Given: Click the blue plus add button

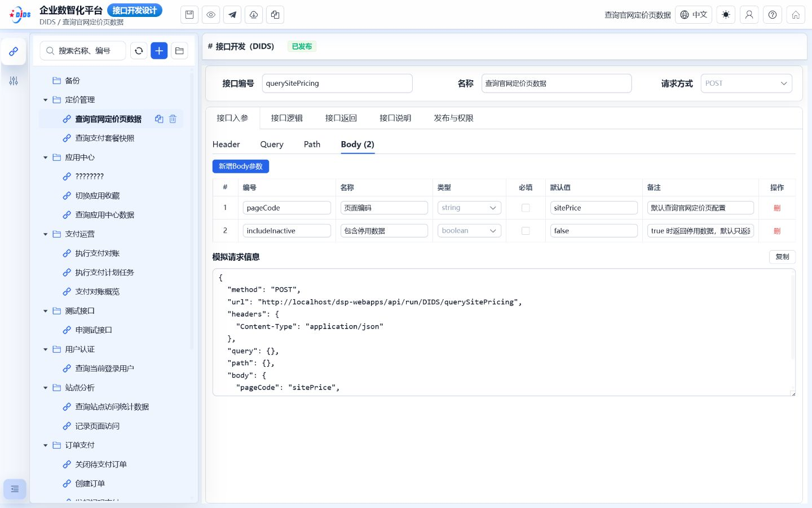Looking at the screenshot, I should pos(159,51).
